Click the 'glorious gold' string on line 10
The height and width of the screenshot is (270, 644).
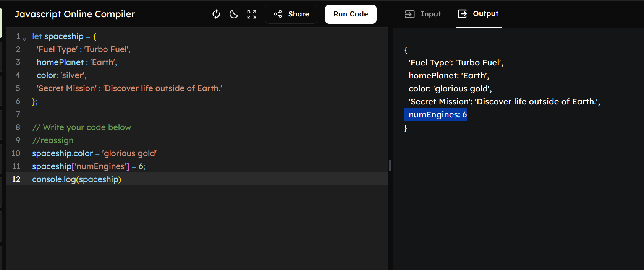tap(129, 153)
